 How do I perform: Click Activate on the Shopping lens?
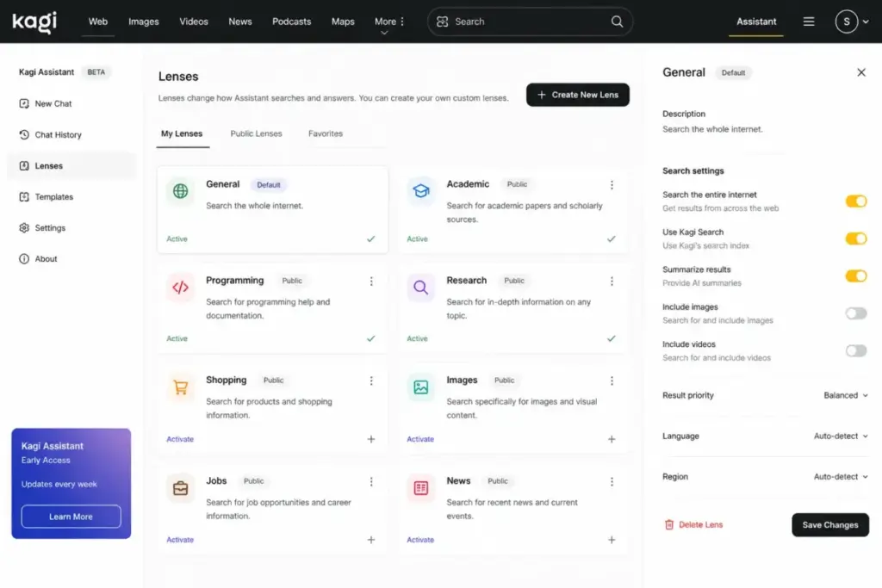[x=180, y=439]
